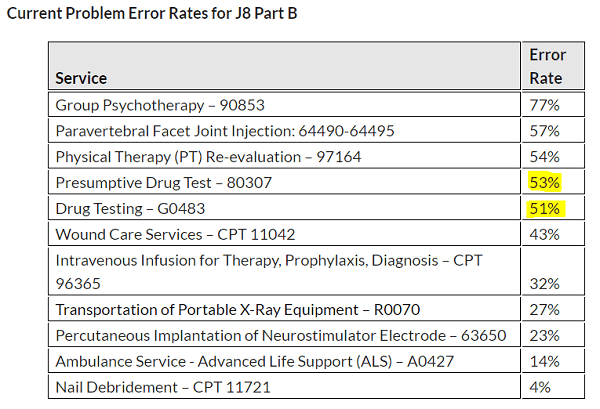Viewport: 600px width, 409px height.
Task: Click the highlighted 51% value
Action: [x=545, y=208]
